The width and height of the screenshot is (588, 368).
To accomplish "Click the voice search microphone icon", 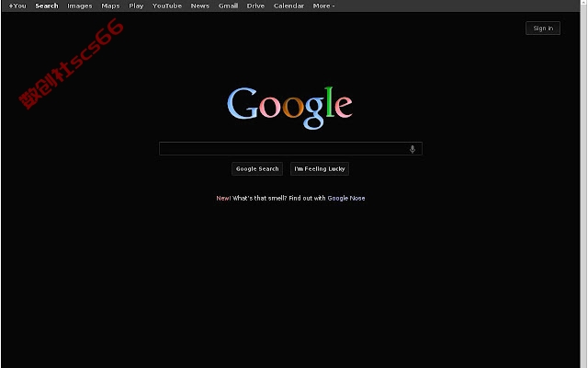I will point(413,149).
